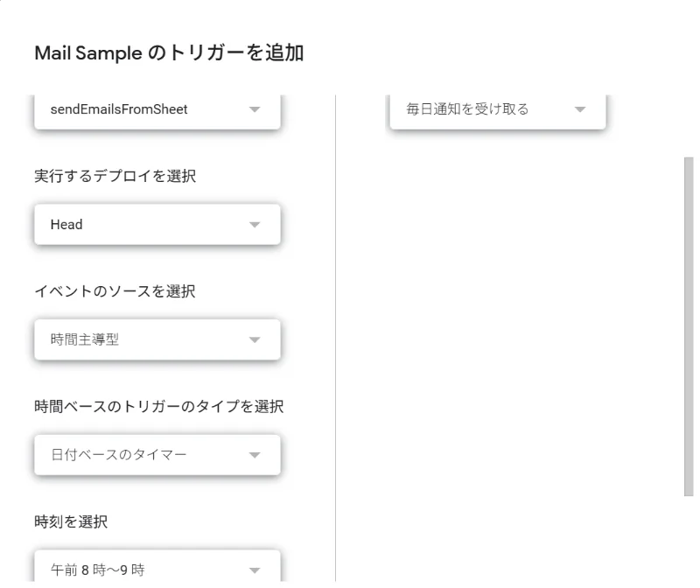Click the arrow beside sendEmailsFromSheet
Viewport: 700px width, 588px height.
point(255,110)
